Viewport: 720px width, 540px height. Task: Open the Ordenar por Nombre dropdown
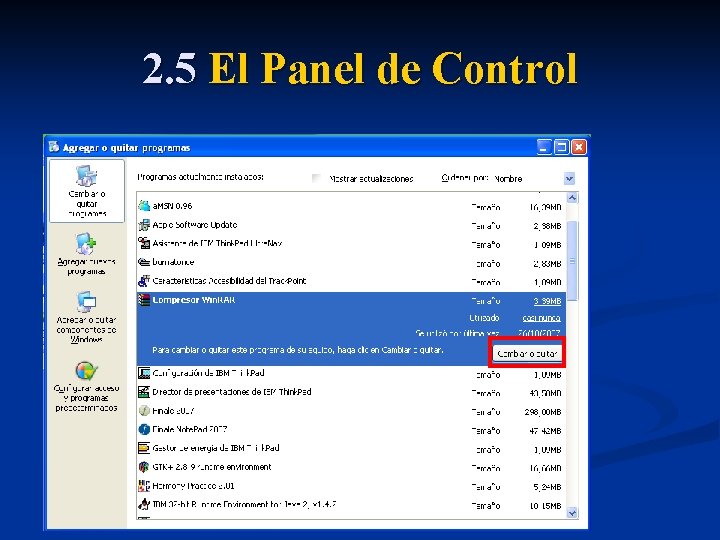click(x=569, y=179)
